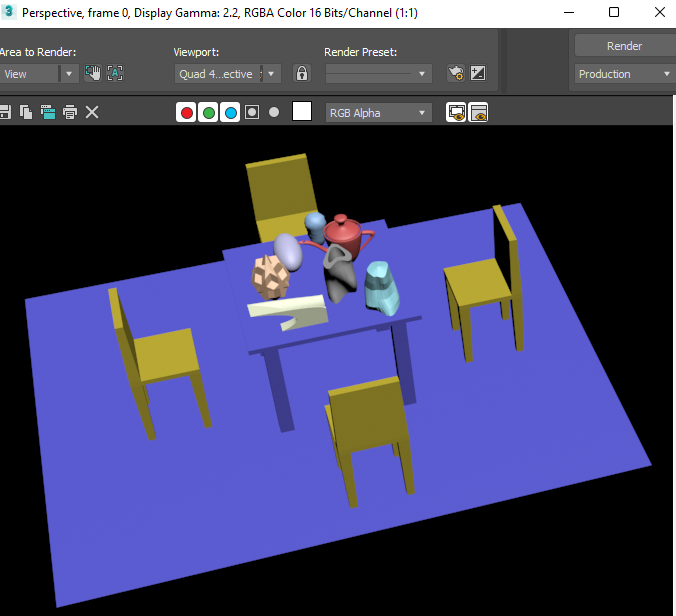Toggle the monochrome display circle
Viewport: 676px width, 616px height.
pyautogui.click(x=274, y=113)
